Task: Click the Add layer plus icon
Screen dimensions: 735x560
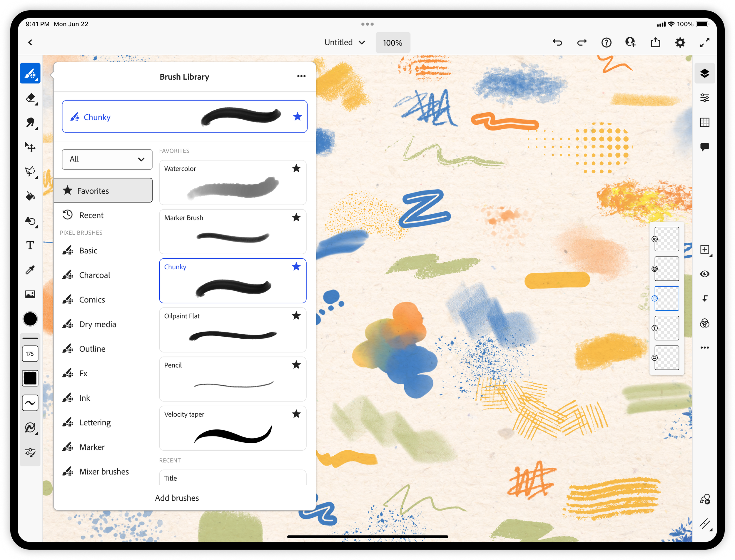Action: click(x=704, y=249)
